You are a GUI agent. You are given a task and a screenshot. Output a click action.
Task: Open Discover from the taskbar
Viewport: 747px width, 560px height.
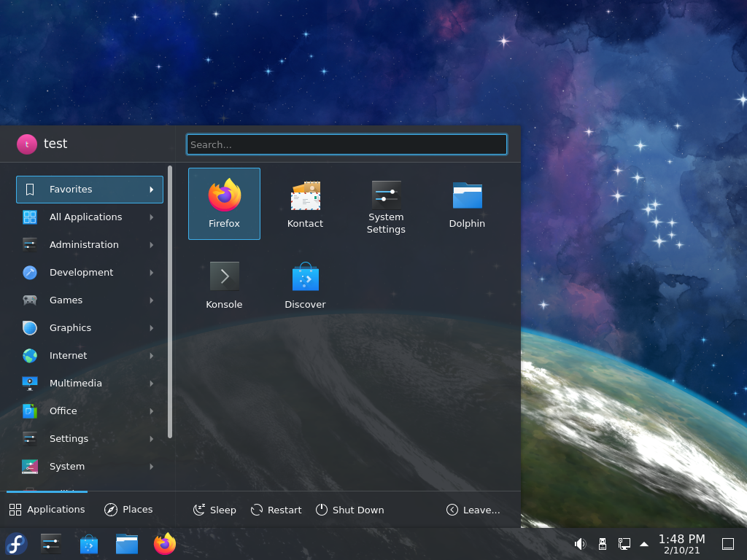[x=88, y=544]
